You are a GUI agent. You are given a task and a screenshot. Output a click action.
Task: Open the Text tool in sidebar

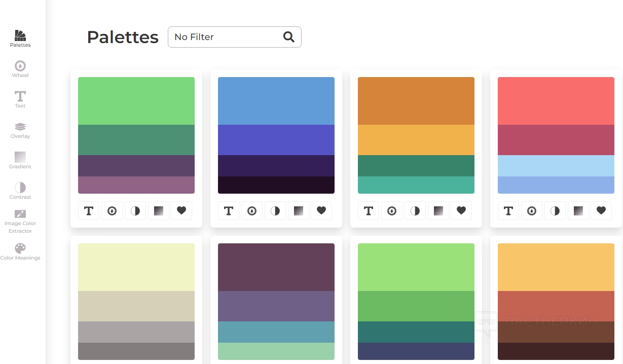pyautogui.click(x=20, y=99)
